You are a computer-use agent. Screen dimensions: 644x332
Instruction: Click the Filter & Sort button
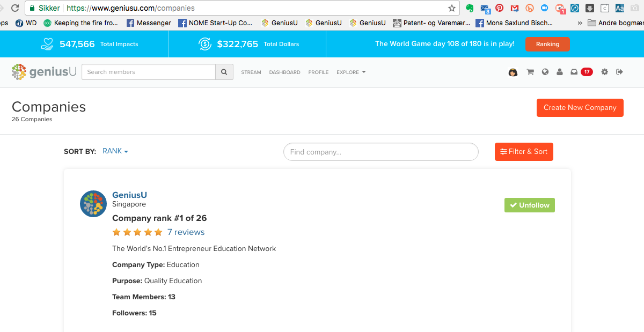click(x=524, y=152)
